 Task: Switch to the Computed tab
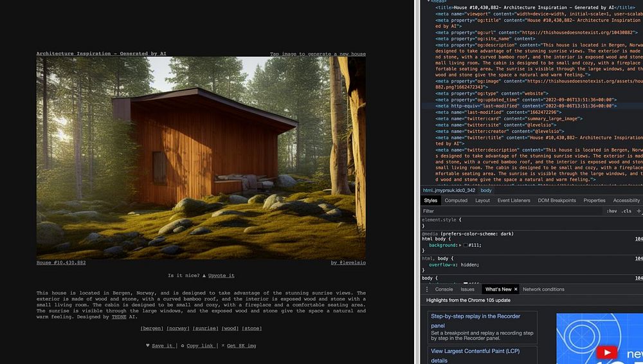pyautogui.click(x=456, y=200)
